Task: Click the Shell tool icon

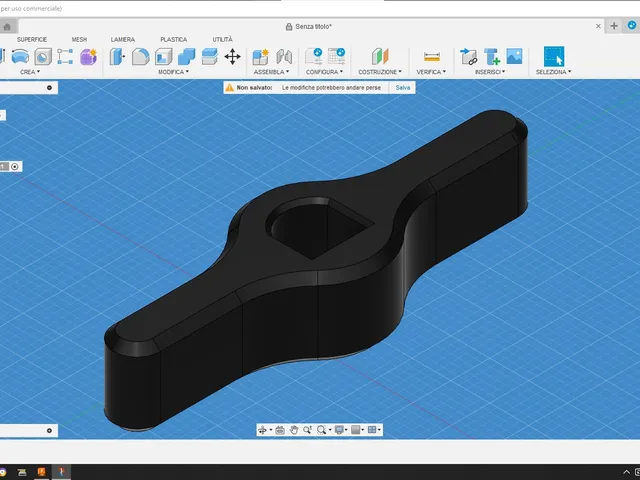Action: [x=163, y=56]
